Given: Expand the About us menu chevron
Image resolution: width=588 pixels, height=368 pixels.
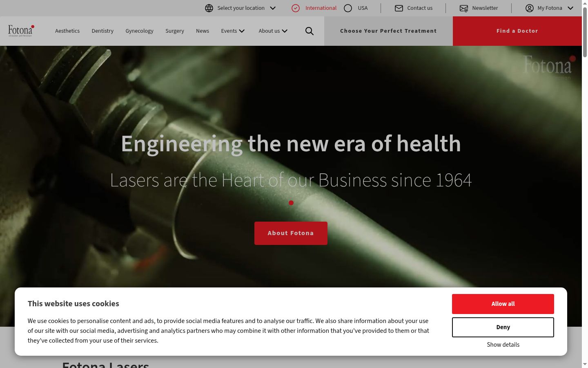Looking at the screenshot, I should pyautogui.click(x=285, y=31).
